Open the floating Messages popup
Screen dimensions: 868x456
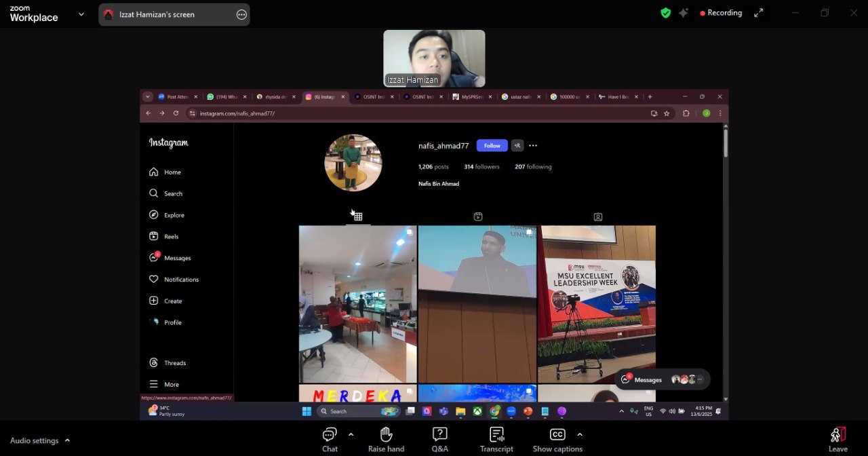(x=663, y=379)
